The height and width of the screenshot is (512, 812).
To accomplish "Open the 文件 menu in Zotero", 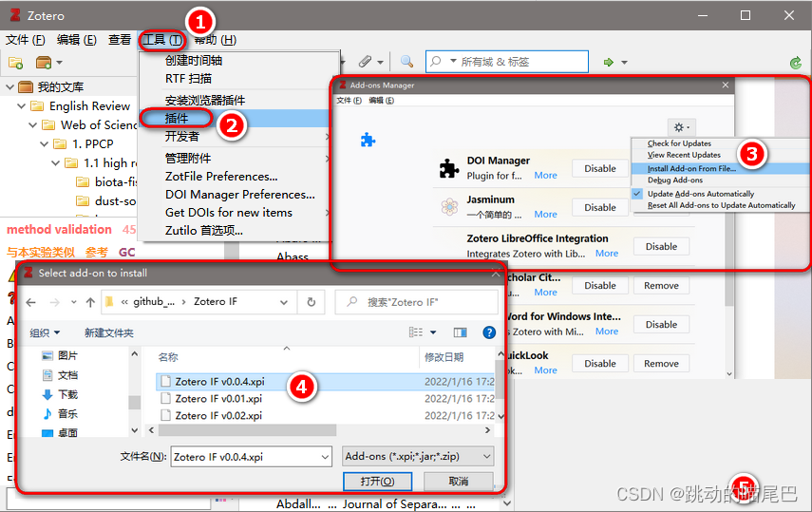I will click(x=26, y=40).
